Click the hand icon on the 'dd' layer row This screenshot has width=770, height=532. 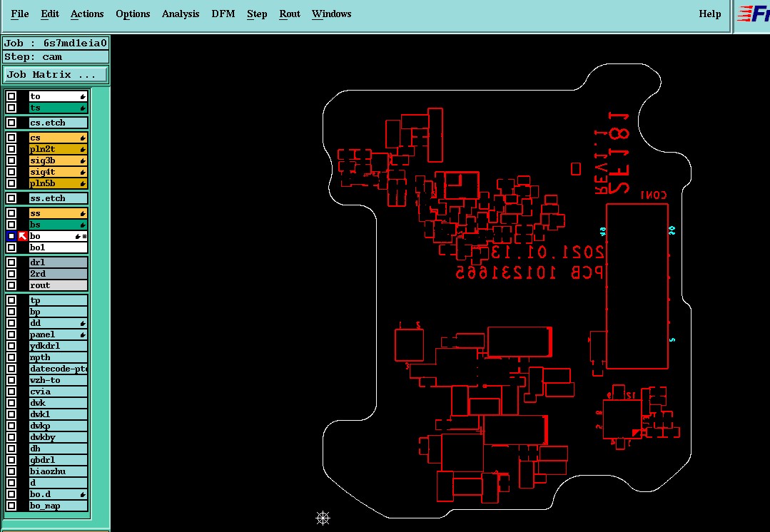tap(83, 324)
